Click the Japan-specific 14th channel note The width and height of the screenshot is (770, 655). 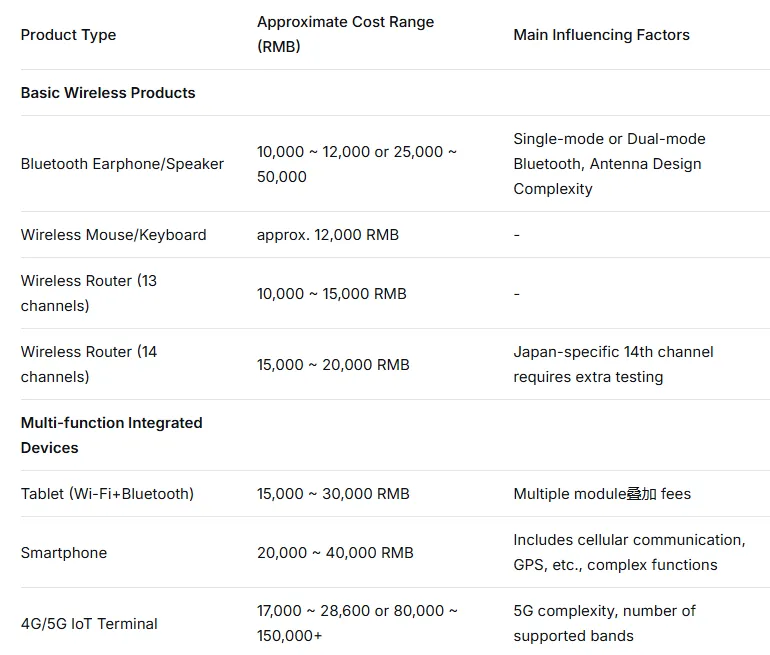[613, 364]
